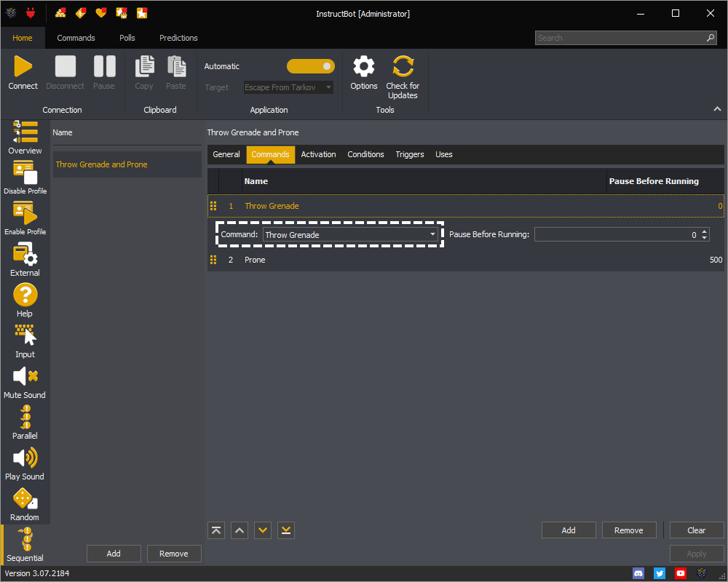Click the Copy clipboard icon
728x582 pixels.
pyautogui.click(x=144, y=66)
